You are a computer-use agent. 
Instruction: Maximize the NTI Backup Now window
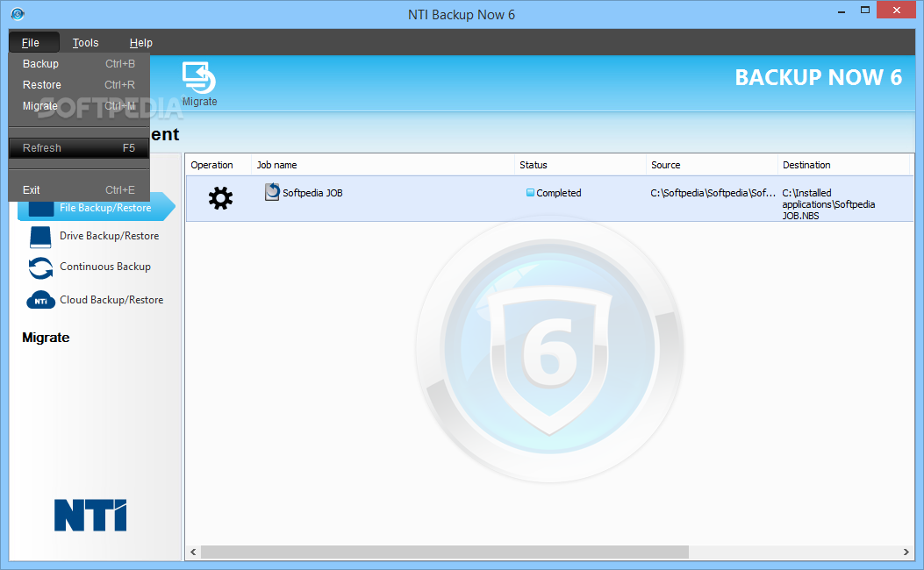865,10
